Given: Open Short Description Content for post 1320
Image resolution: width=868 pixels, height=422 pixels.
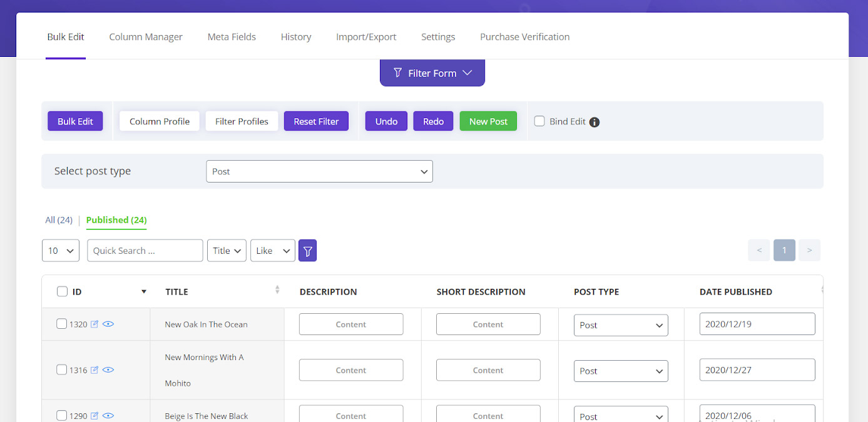Looking at the screenshot, I should pos(488,324).
